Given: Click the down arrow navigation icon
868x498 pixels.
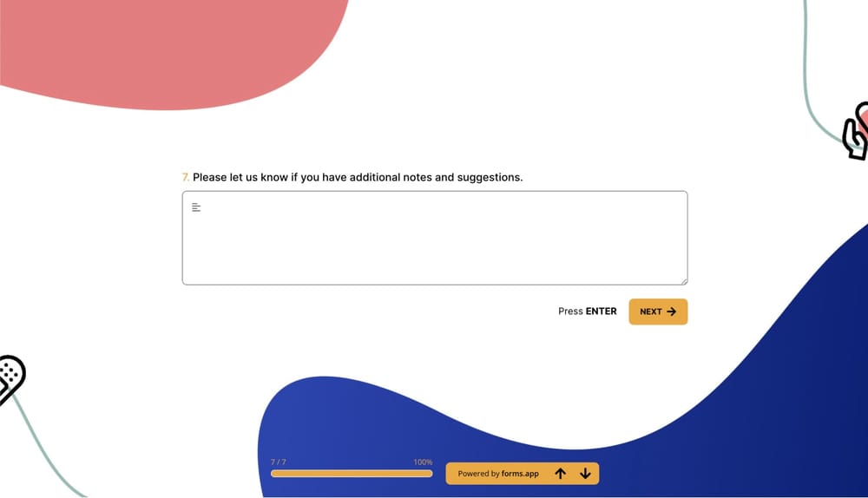Looking at the screenshot, I should pos(585,474).
